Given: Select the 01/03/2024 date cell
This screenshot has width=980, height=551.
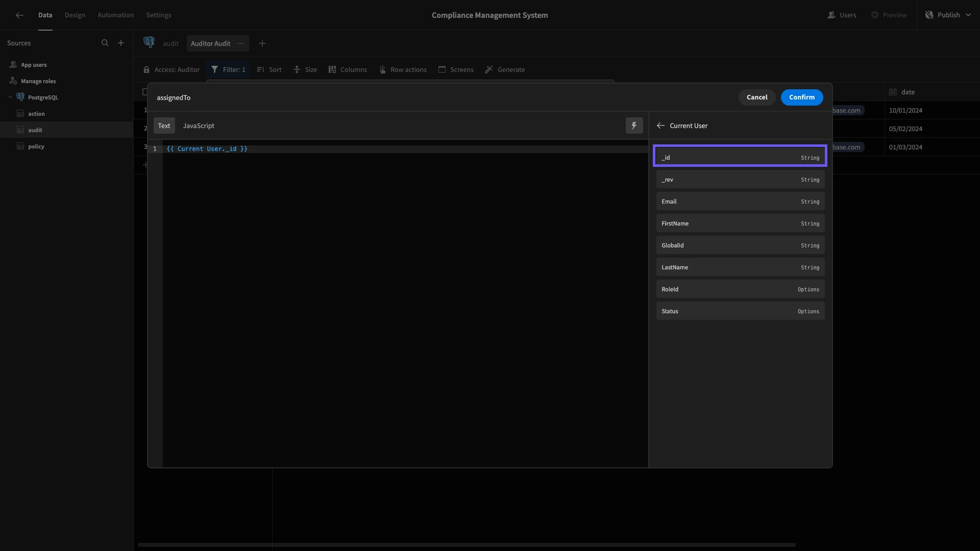Looking at the screenshot, I should pyautogui.click(x=932, y=147).
